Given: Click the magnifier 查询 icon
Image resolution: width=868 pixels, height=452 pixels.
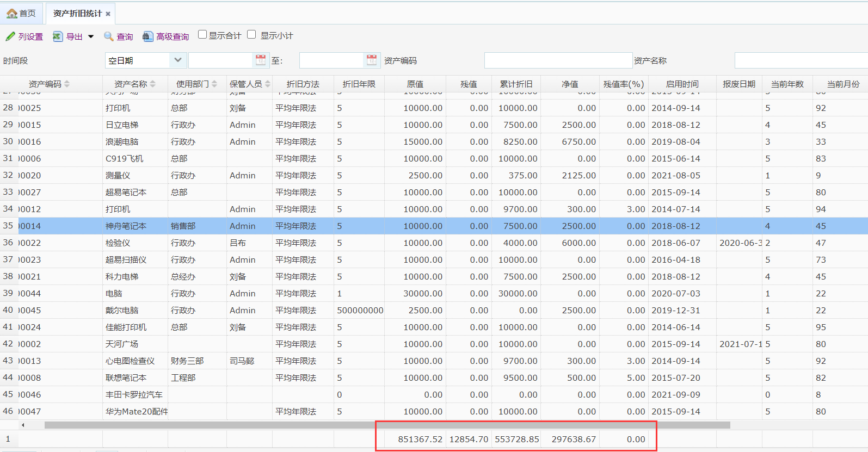Looking at the screenshot, I should point(109,36).
